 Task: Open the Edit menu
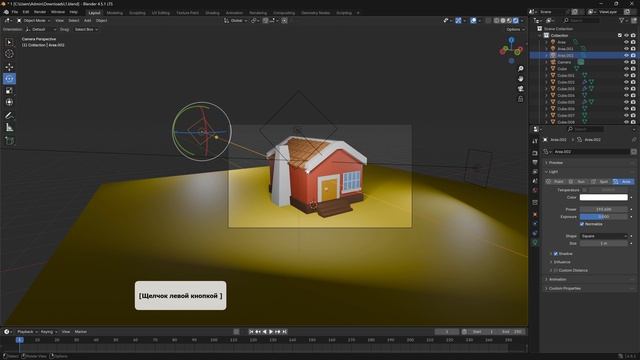(x=26, y=12)
